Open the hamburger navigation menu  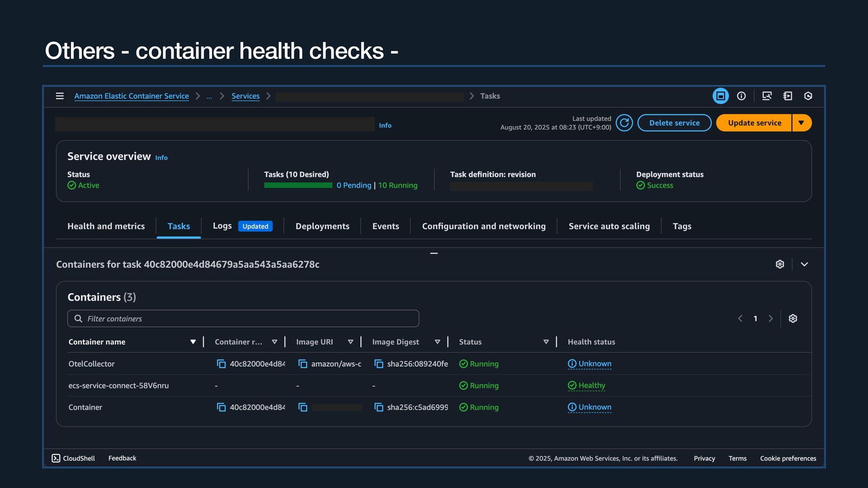60,96
